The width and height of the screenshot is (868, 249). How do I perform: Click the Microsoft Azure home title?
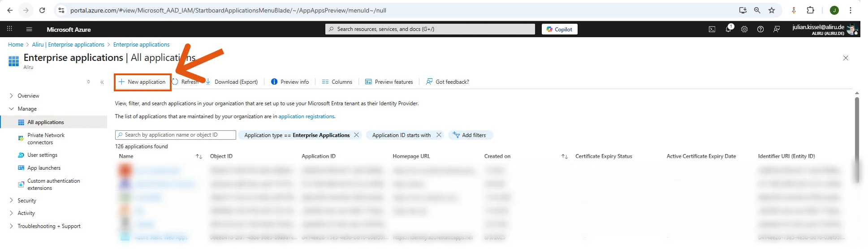69,30
